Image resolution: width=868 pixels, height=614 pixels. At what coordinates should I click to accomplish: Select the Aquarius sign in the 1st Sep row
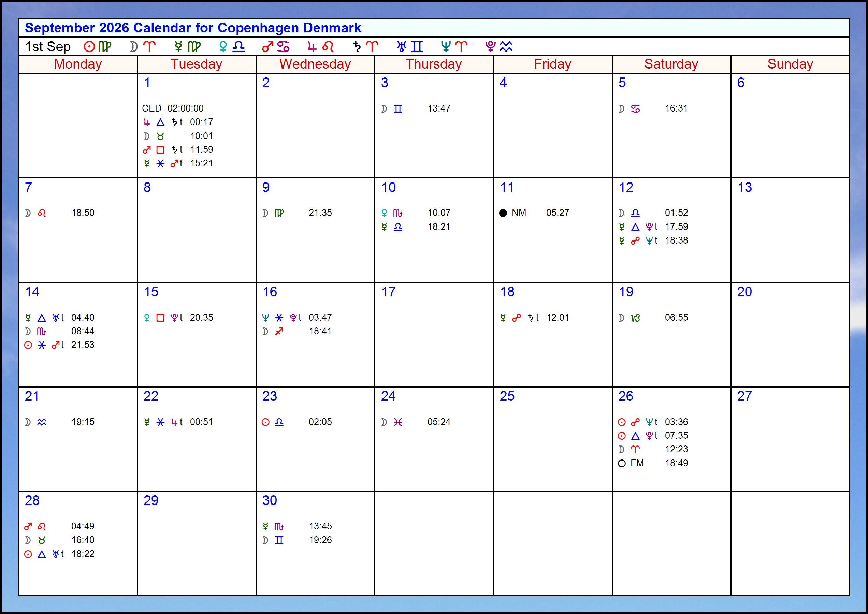[x=506, y=47]
